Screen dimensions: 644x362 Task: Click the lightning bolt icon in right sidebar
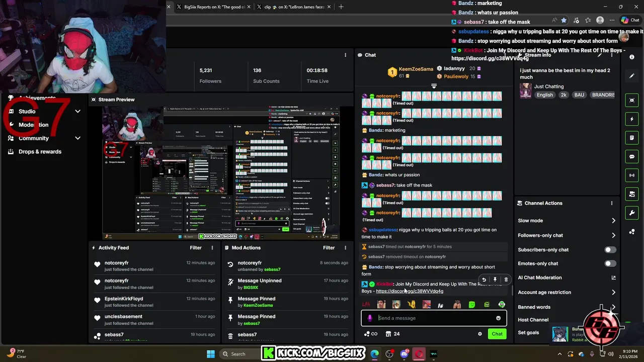click(x=632, y=119)
